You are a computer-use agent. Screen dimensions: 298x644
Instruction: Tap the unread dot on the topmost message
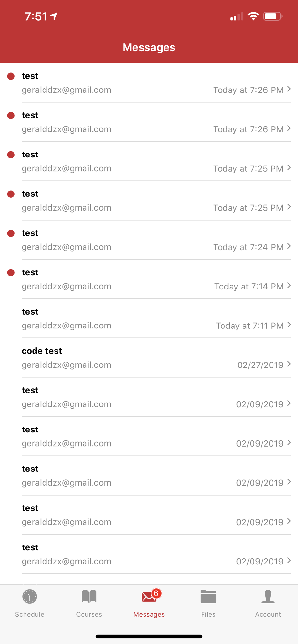click(x=11, y=76)
